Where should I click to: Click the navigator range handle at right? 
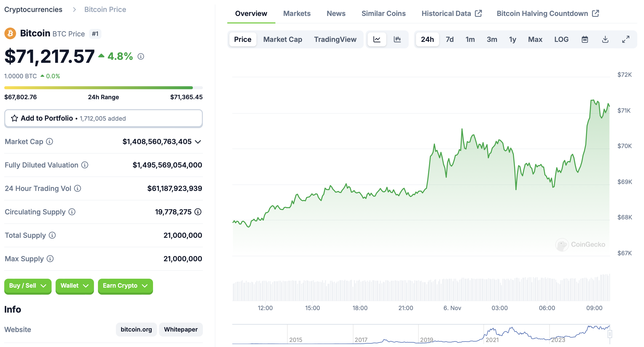click(610, 334)
